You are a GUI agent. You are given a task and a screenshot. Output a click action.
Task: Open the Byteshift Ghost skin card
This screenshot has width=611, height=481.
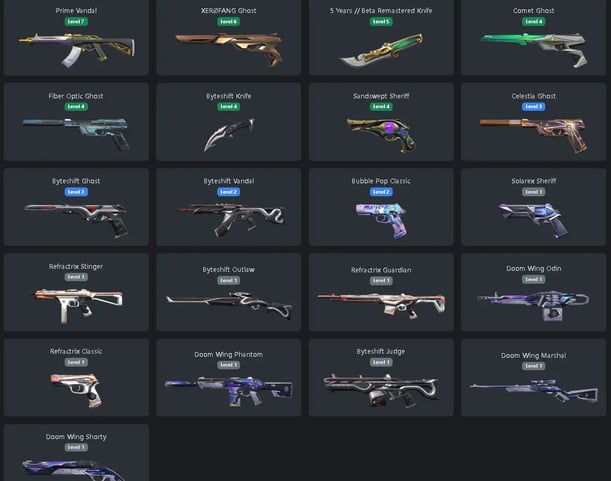coord(76,207)
